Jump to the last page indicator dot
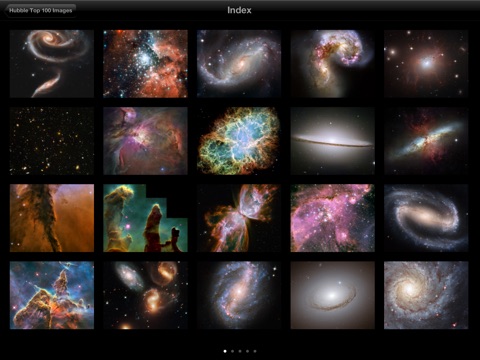 [x=255, y=351]
